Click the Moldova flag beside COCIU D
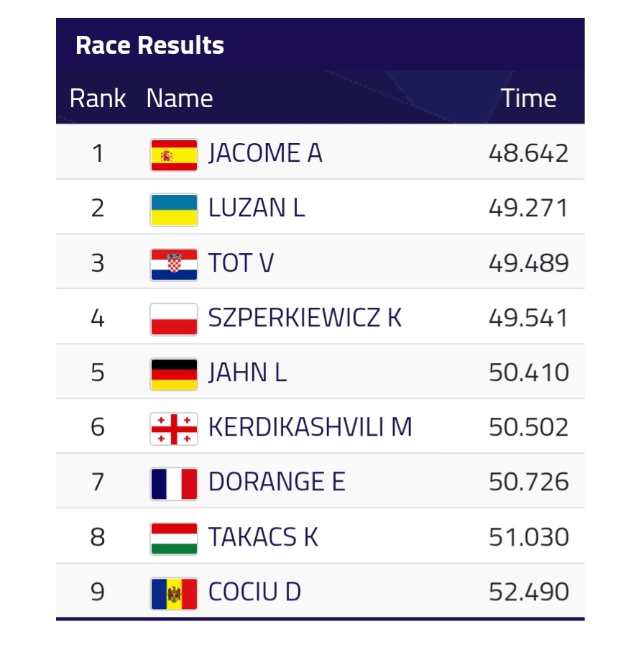The image size is (644, 655). pos(174,592)
